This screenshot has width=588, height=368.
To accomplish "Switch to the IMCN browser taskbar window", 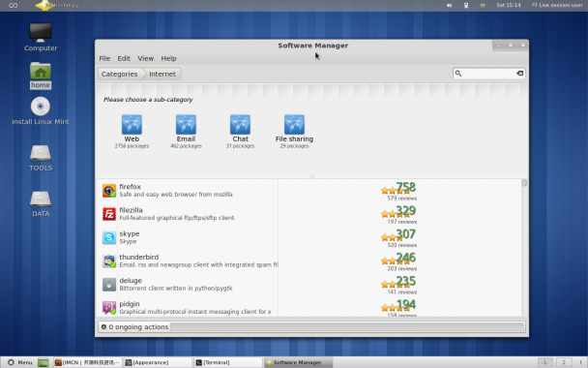I will pyautogui.click(x=87, y=362).
